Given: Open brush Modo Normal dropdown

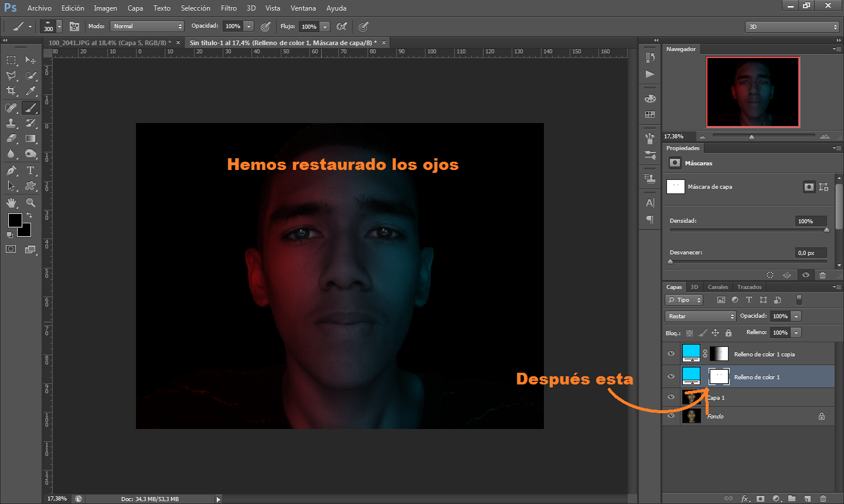Looking at the screenshot, I should [147, 26].
